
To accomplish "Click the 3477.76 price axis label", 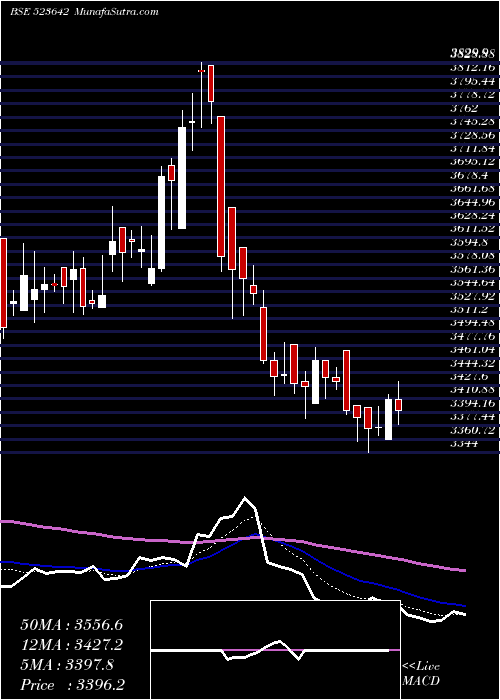I will (x=472, y=336).
